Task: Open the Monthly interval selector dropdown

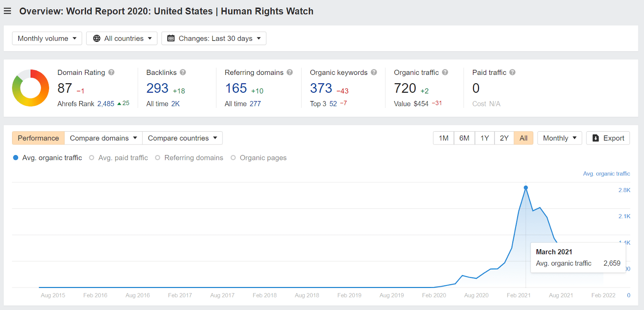Action: coord(559,138)
